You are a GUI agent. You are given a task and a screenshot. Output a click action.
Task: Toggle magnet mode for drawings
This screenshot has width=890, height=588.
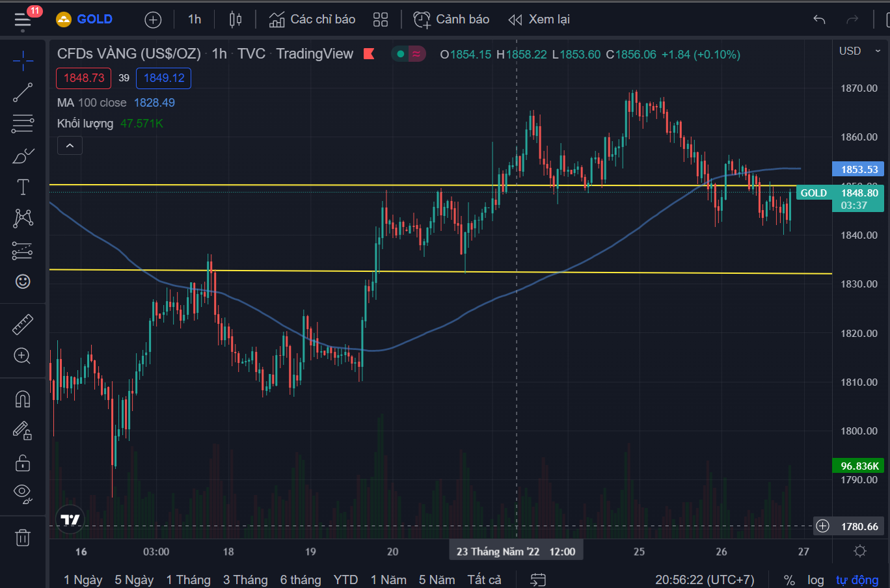coord(23,399)
